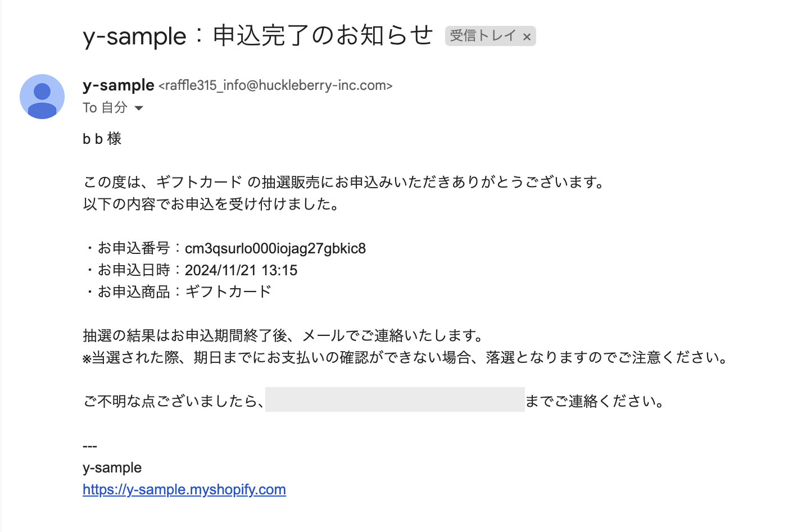The height and width of the screenshot is (532, 802).
Task: Expand recipient details arrow beside To 自分
Action: coord(139,108)
